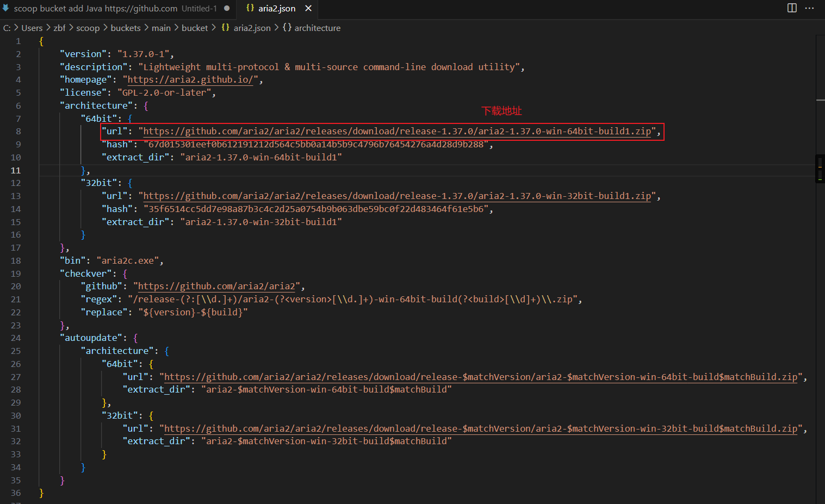Click the "architecture" key on line 6

click(x=96, y=105)
